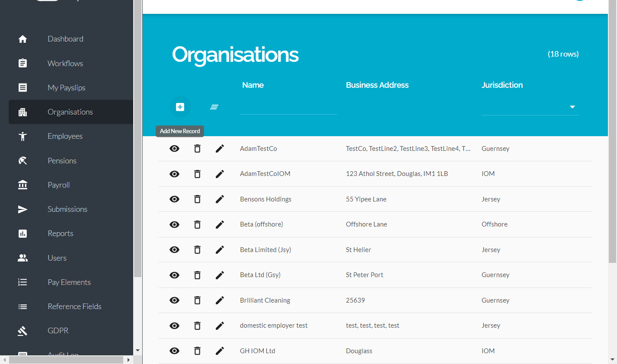The image size is (617, 364).
Task: Open the Users sidebar page
Action: 71,258
